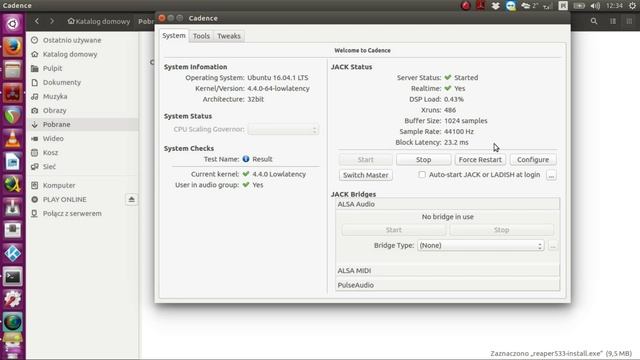This screenshot has height=360, width=640.
Task: Open Pulpit in the Files sidebar
Action: [83, 68]
